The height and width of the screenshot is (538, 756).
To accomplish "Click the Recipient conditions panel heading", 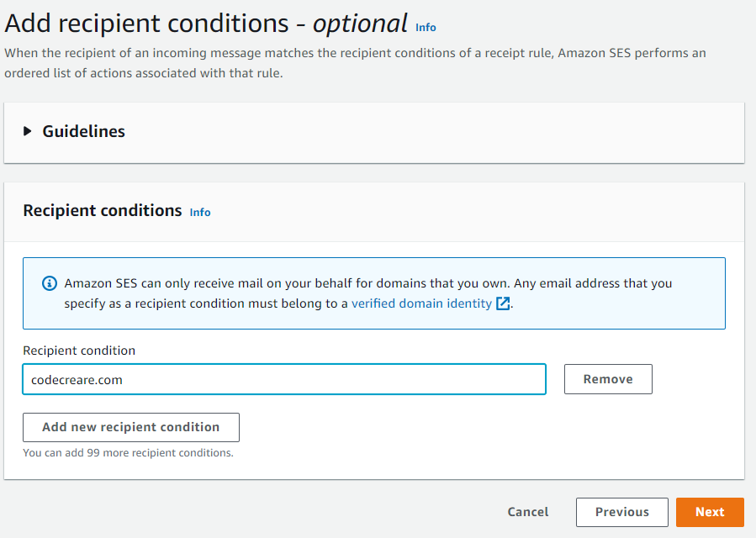I will coord(103,210).
